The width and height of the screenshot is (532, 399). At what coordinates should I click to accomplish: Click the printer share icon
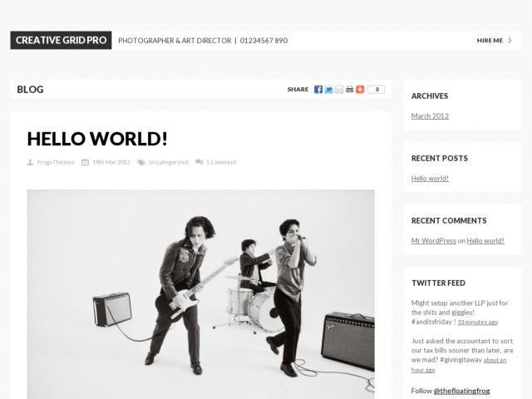(349, 89)
